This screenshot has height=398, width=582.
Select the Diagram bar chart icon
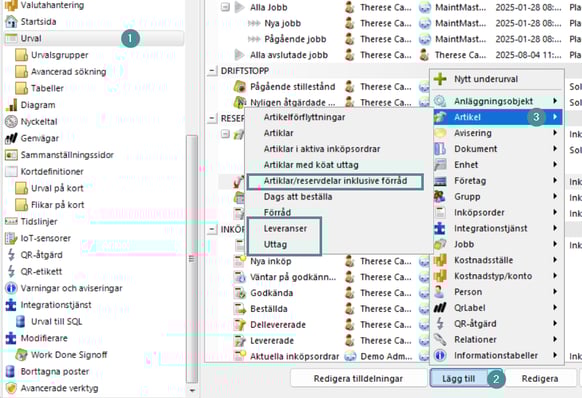[11, 105]
